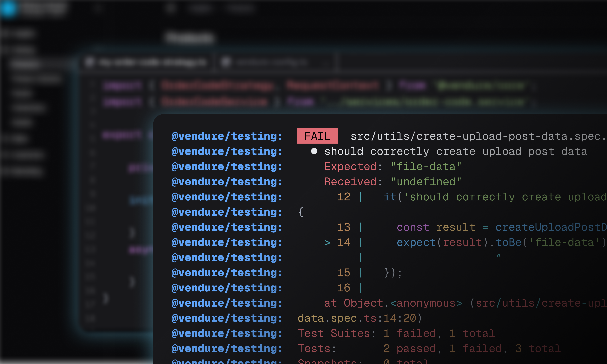This screenshot has width=607, height=364.
Task: Click the '(src/utils/create-upl' stack trace path
Action: [x=538, y=303]
